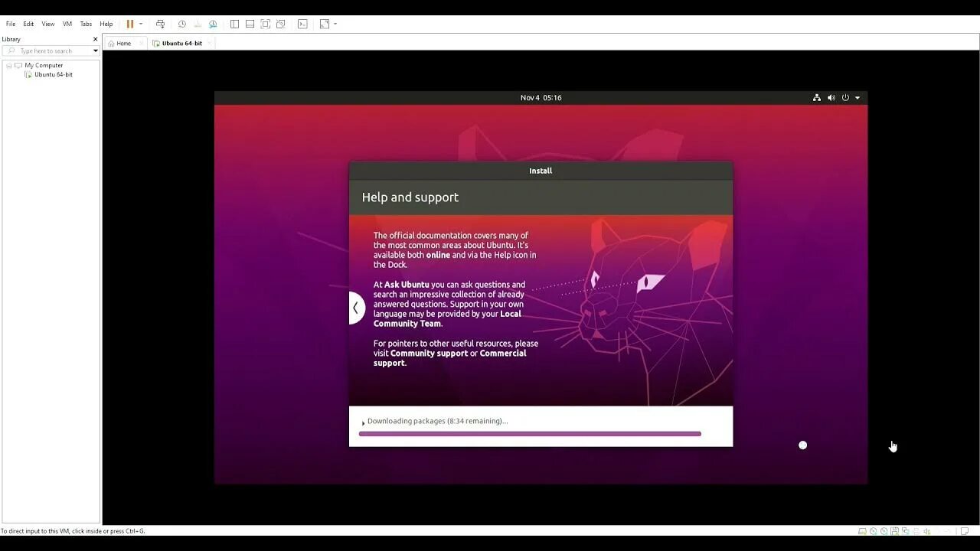Open the View menu

48,24
